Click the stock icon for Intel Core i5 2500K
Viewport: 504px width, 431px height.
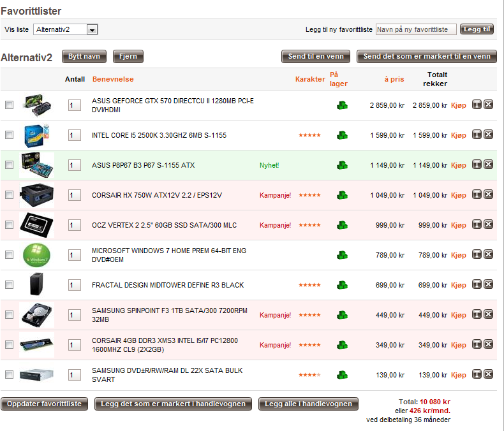342,135
